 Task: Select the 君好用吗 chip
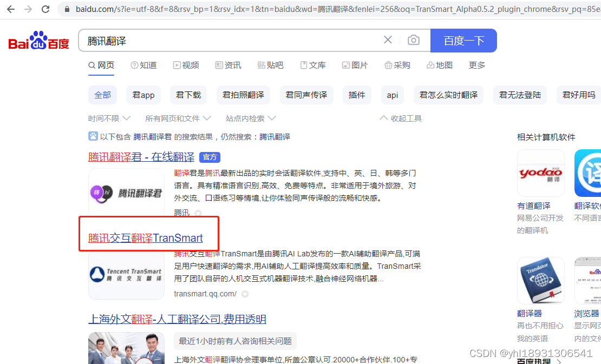coord(579,95)
